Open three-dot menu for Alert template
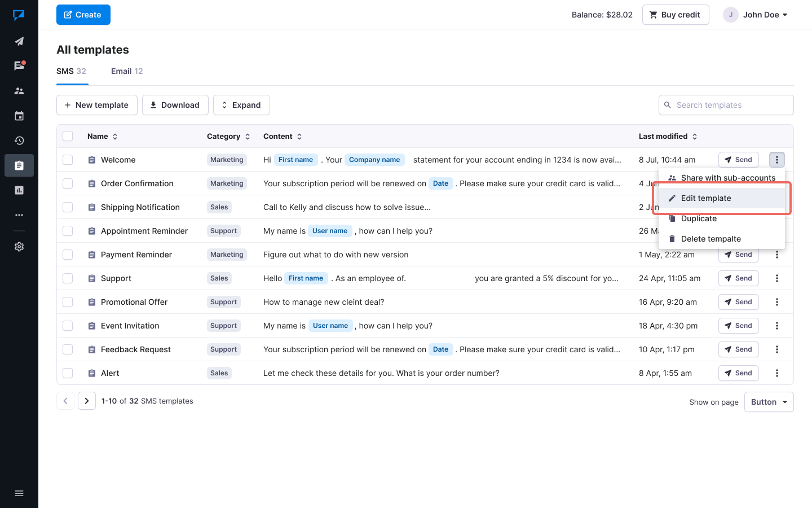This screenshot has height=508, width=812. [776, 373]
